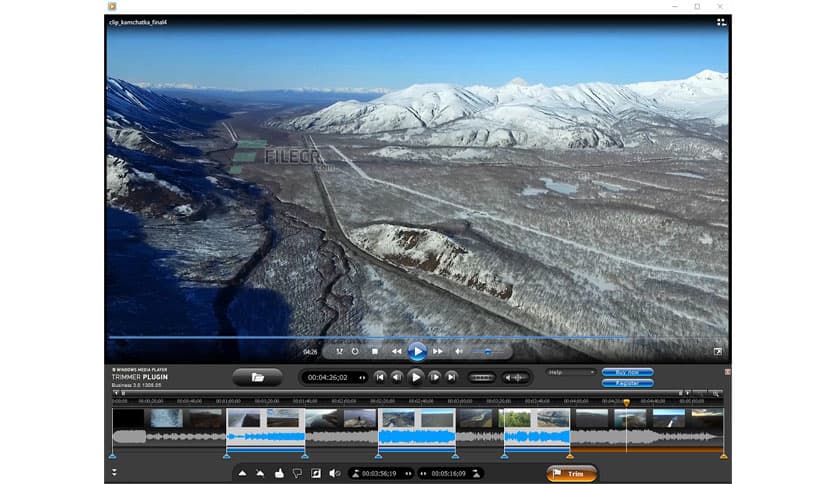The height and width of the screenshot is (484, 836).
Task: Step back one frame in trimmer
Action: pyautogui.click(x=398, y=378)
